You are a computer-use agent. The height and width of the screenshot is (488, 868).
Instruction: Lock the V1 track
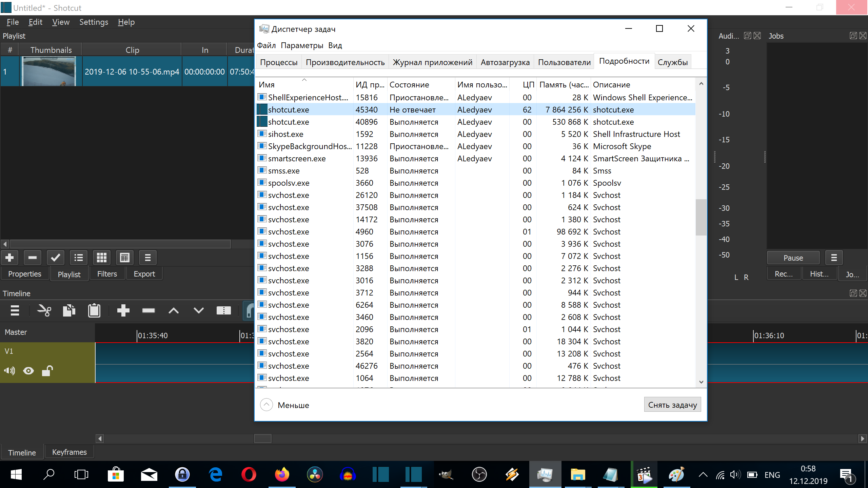(47, 371)
